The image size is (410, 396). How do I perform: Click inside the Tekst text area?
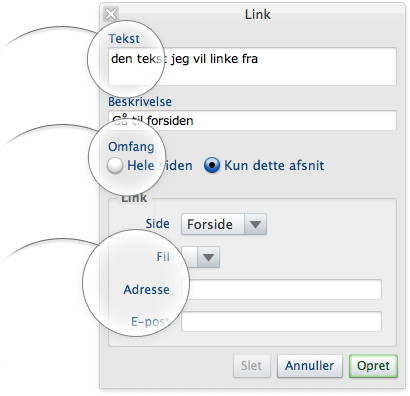(x=252, y=66)
